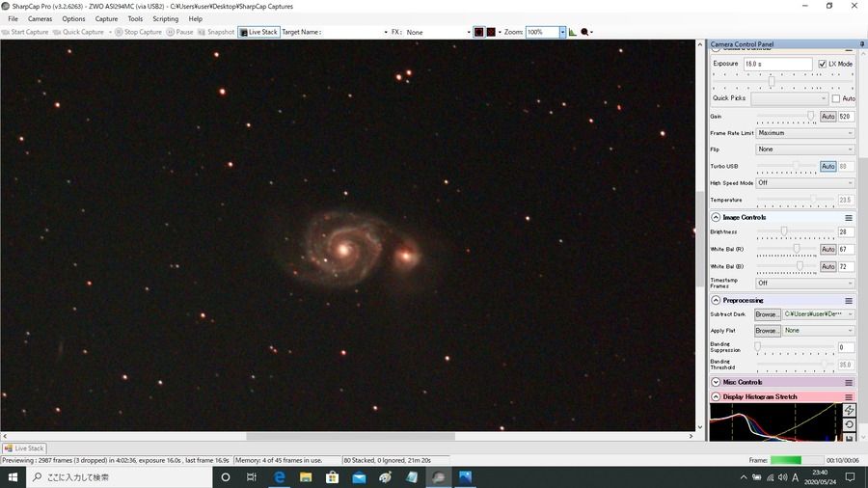
Task: Click the Brightness value field
Action: pyautogui.click(x=846, y=232)
